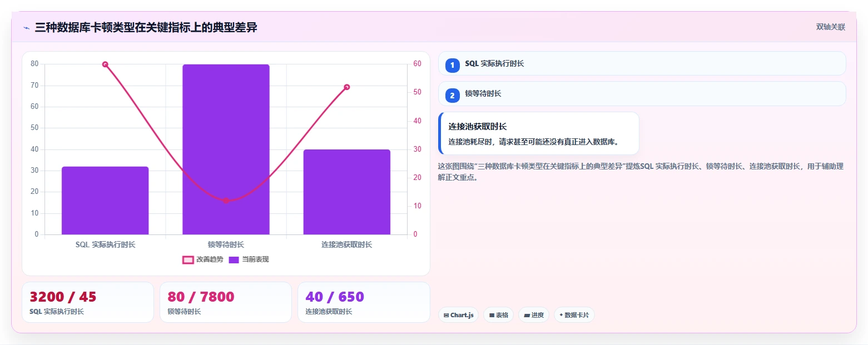The width and height of the screenshot is (868, 345).
Task: Click the 3200 / 45 stat card
Action: pos(88,302)
